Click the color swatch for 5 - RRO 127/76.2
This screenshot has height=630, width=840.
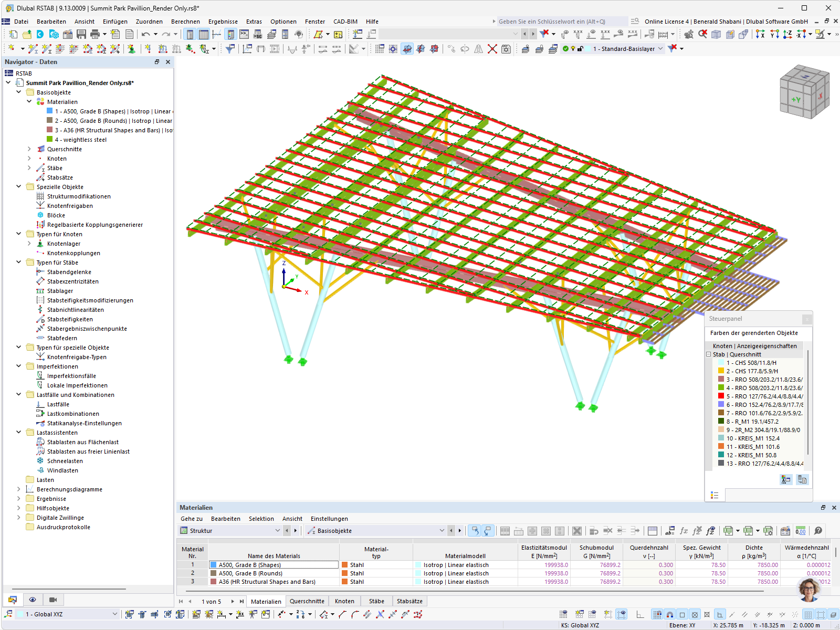click(x=721, y=396)
